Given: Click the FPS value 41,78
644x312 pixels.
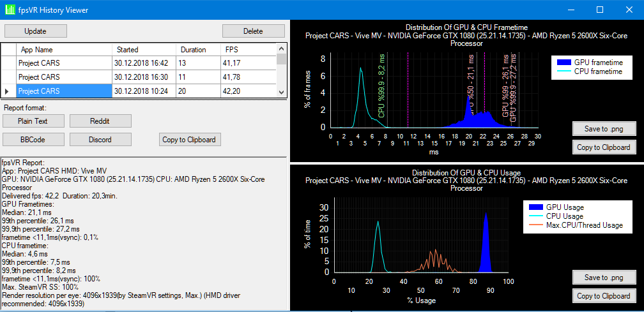Looking at the screenshot, I should [x=249, y=77].
